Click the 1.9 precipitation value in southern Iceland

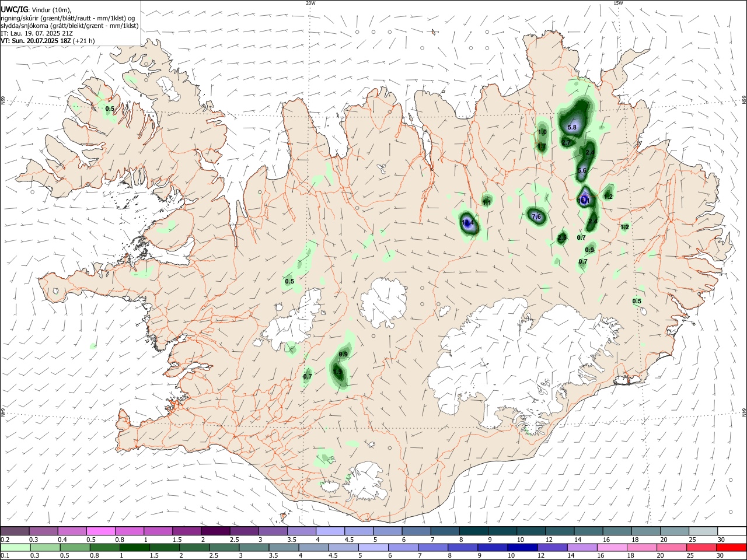(337, 371)
